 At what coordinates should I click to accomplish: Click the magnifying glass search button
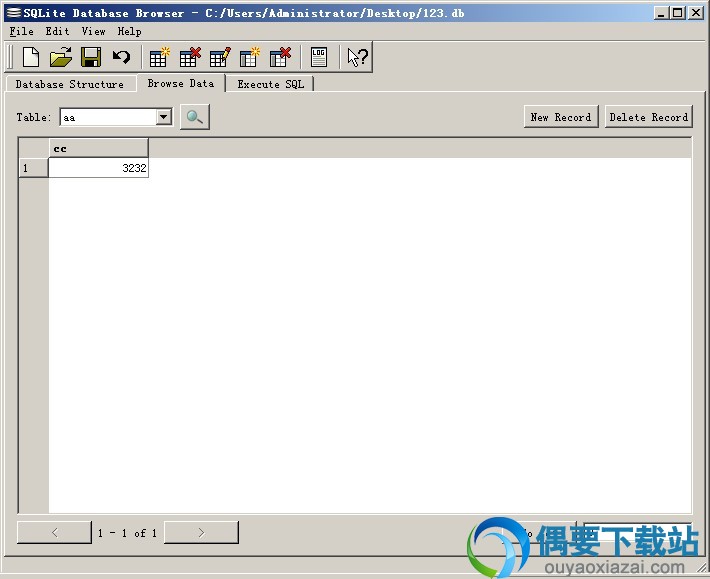[195, 117]
